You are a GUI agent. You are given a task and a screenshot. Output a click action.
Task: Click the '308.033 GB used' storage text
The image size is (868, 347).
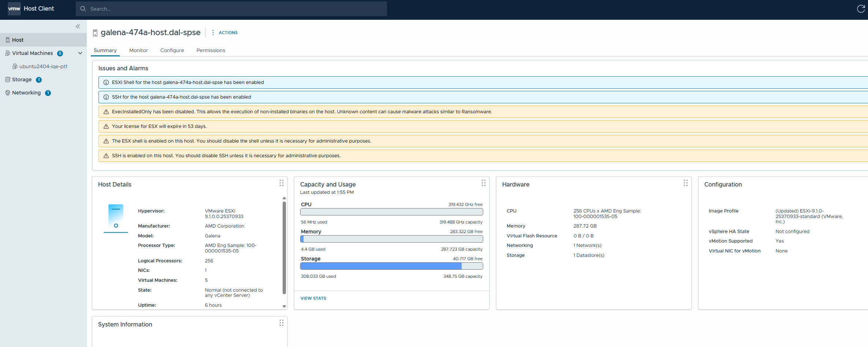(x=318, y=276)
